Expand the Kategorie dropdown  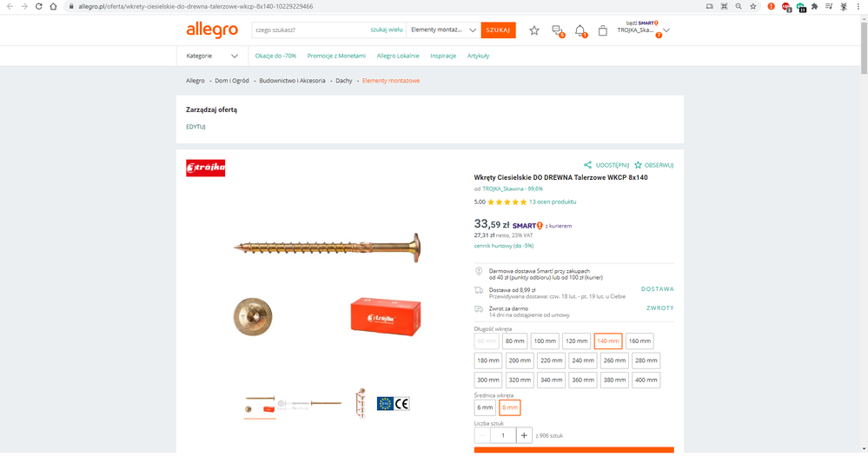point(212,56)
